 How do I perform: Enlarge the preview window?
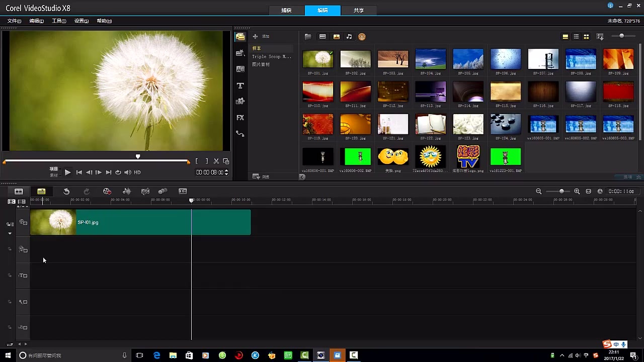click(x=226, y=161)
